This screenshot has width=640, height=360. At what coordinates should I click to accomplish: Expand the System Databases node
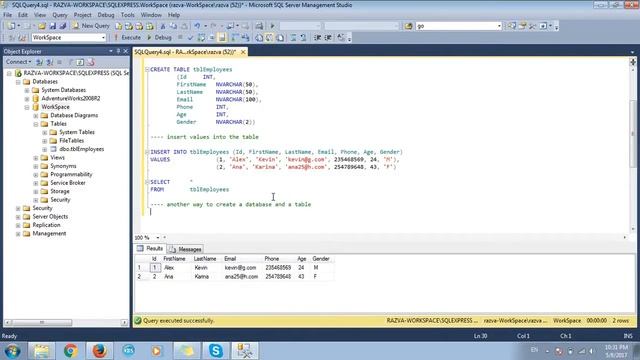coord(27,90)
